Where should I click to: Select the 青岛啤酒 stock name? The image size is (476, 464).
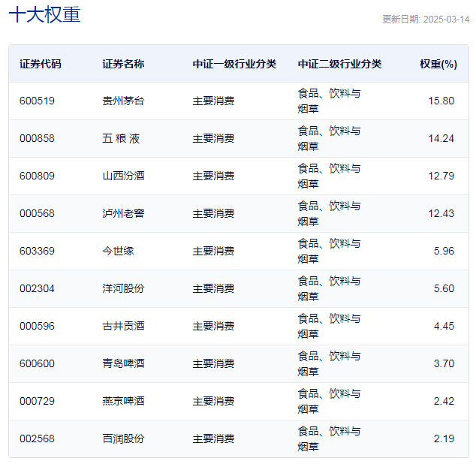(x=123, y=363)
